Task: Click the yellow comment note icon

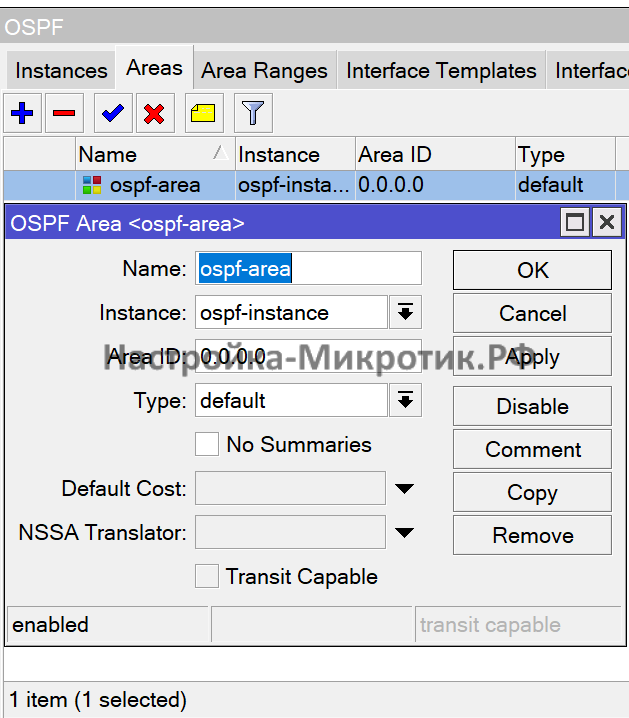Action: [x=203, y=114]
